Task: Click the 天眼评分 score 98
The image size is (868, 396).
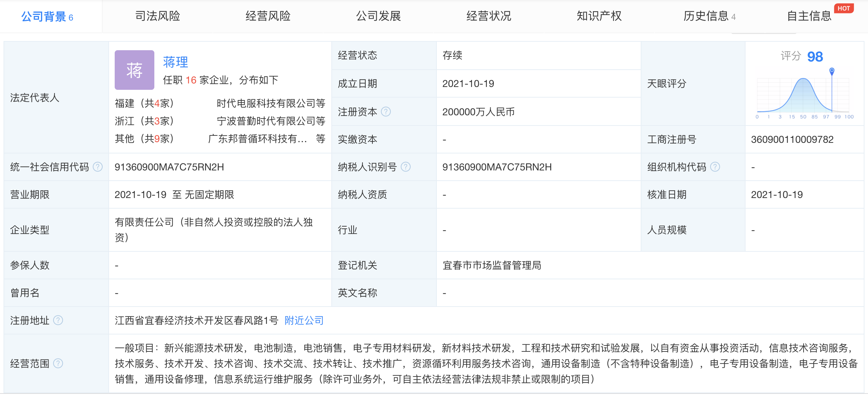Action: pos(815,57)
